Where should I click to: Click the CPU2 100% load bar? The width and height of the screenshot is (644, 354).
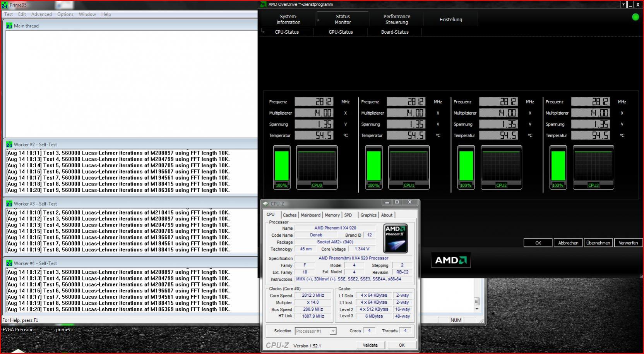pos(466,167)
